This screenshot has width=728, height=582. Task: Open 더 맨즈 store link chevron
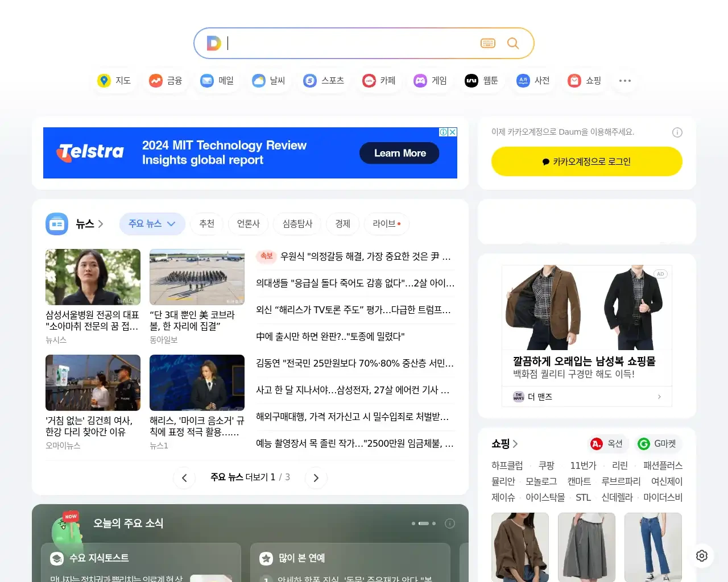(x=659, y=397)
